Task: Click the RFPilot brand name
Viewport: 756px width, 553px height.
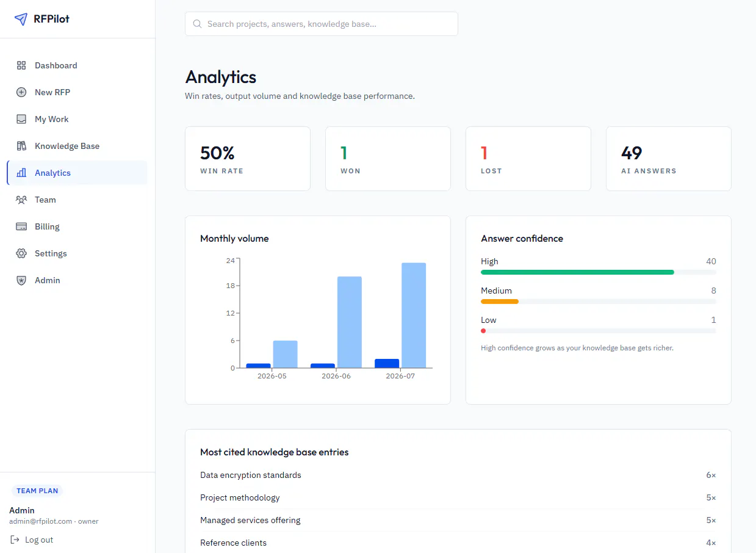Action: (51, 19)
